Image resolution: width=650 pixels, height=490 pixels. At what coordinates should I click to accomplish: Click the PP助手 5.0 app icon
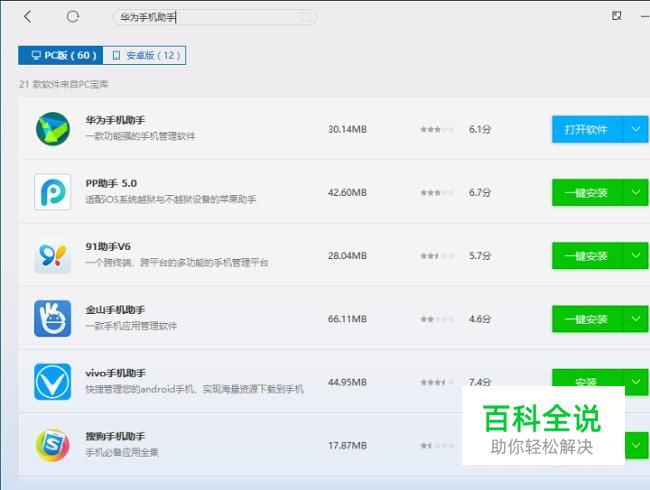pyautogui.click(x=53, y=192)
